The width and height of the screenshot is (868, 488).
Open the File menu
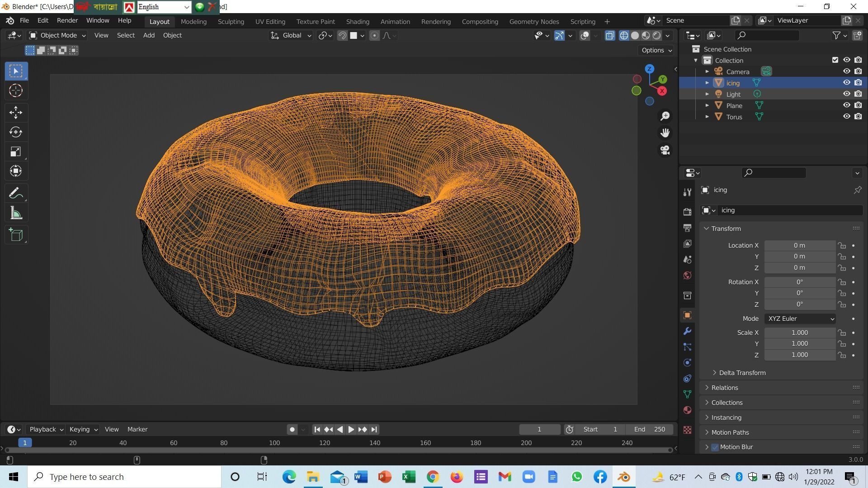click(24, 20)
